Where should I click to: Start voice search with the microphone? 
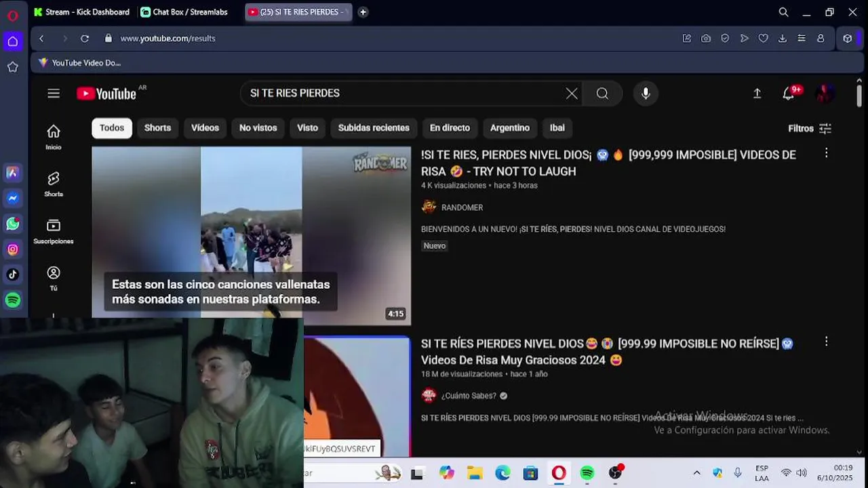point(646,94)
